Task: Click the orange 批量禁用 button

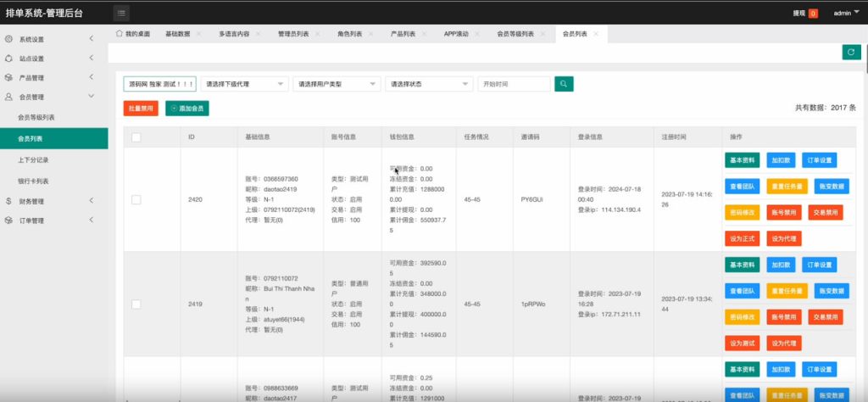Action: pos(141,109)
